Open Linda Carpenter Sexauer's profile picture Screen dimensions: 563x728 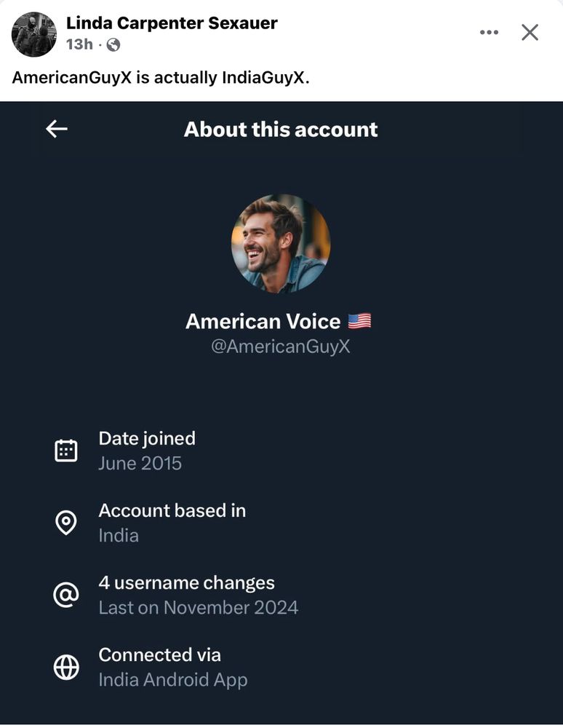pyautogui.click(x=34, y=35)
